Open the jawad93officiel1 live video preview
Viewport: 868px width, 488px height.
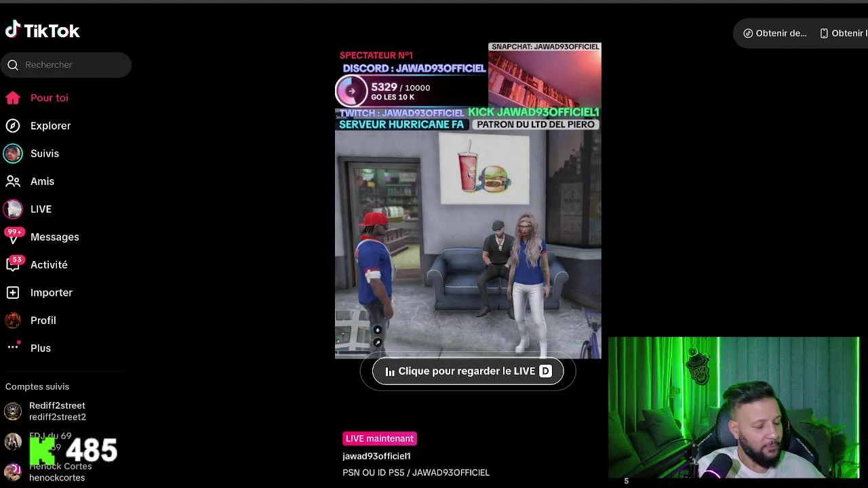coord(468,200)
